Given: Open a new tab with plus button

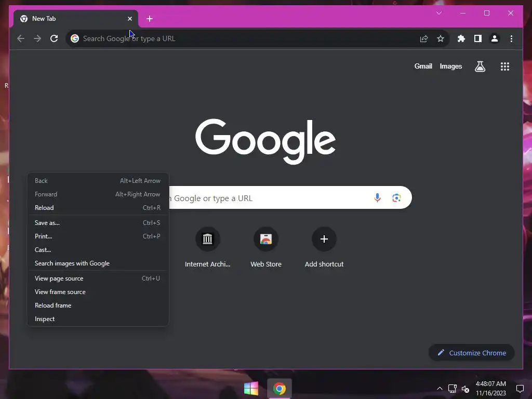Looking at the screenshot, I should 150,19.
